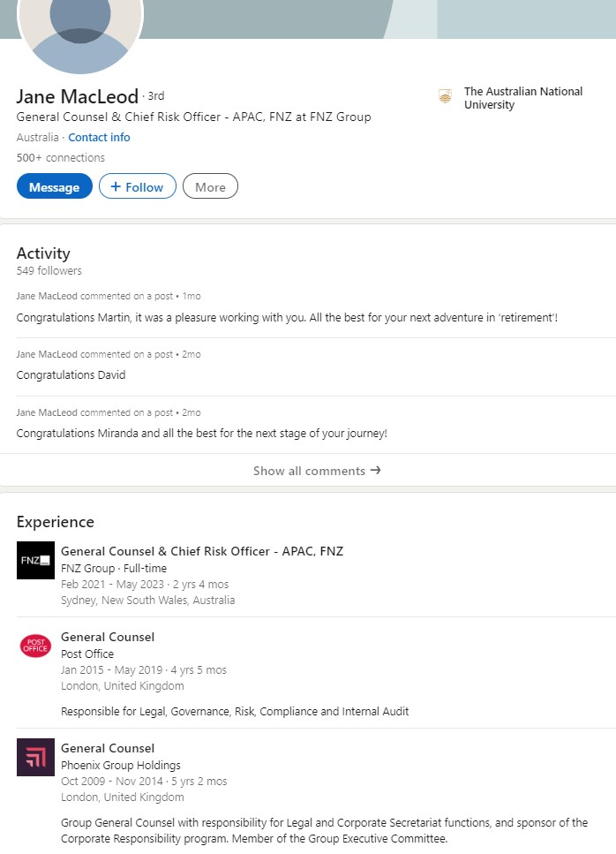The width and height of the screenshot is (616, 854).
Task: Open the Phoenix Group Holdings logo
Action: tap(35, 757)
